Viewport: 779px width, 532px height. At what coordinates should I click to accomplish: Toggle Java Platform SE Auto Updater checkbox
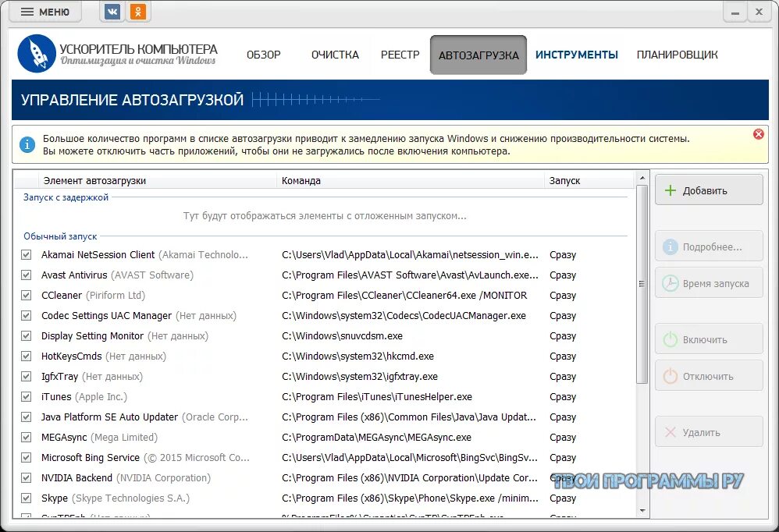(27, 417)
